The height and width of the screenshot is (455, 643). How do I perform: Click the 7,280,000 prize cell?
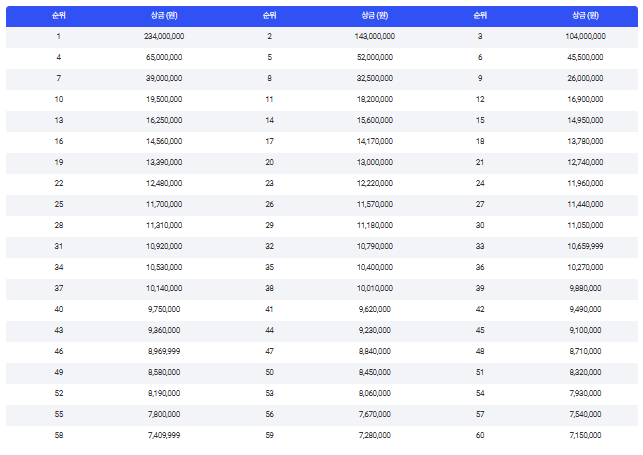click(375, 435)
